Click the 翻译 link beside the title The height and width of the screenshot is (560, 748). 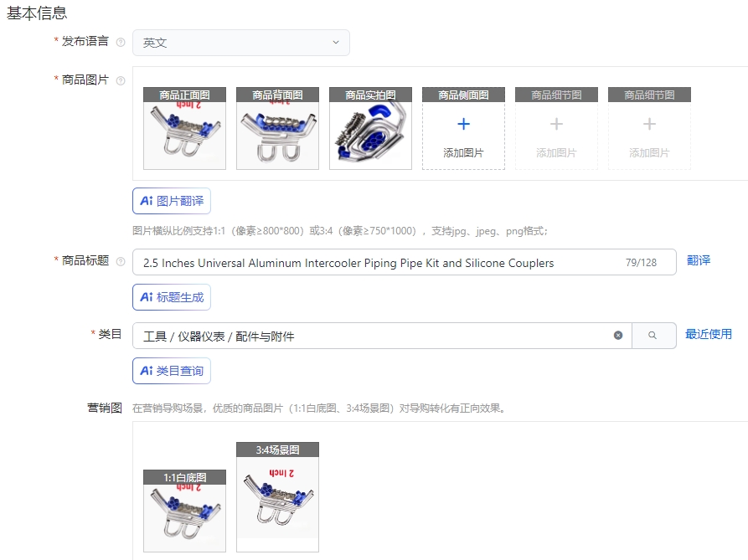point(699,260)
